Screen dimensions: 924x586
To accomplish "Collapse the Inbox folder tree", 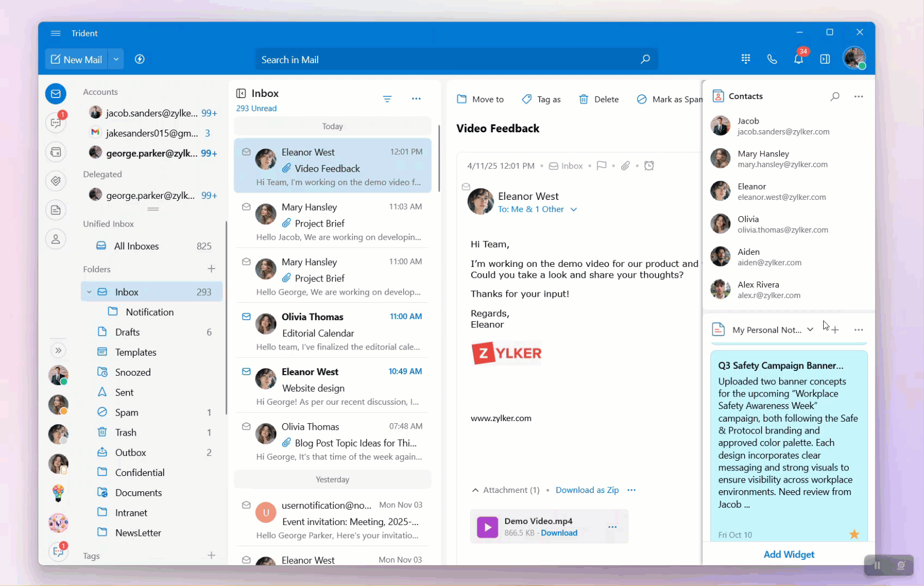I will [x=89, y=292].
